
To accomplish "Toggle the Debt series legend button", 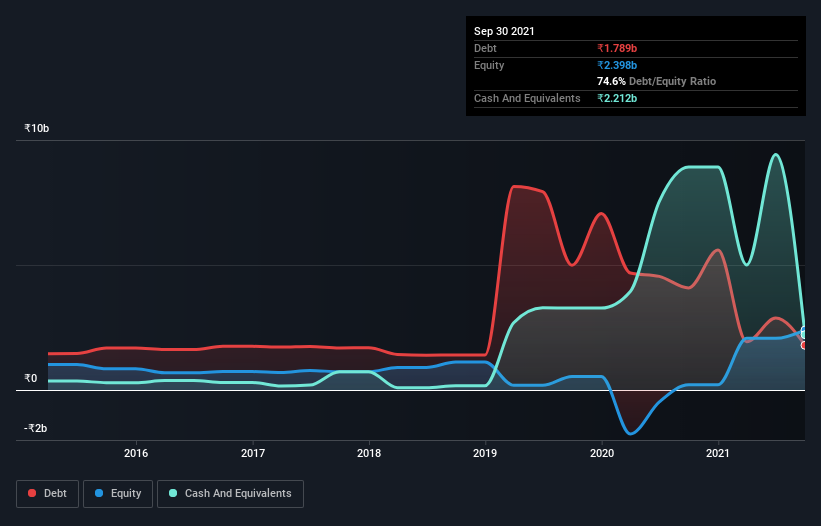I will coord(48,494).
